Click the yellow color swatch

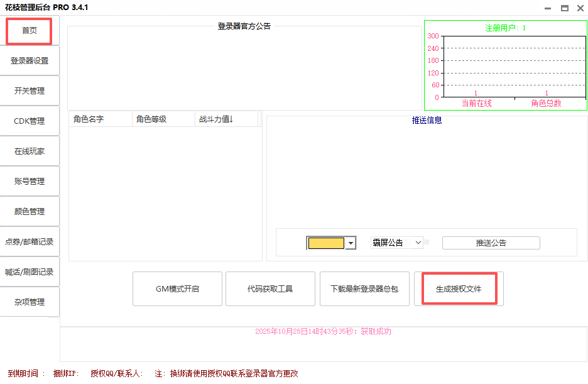click(x=325, y=243)
